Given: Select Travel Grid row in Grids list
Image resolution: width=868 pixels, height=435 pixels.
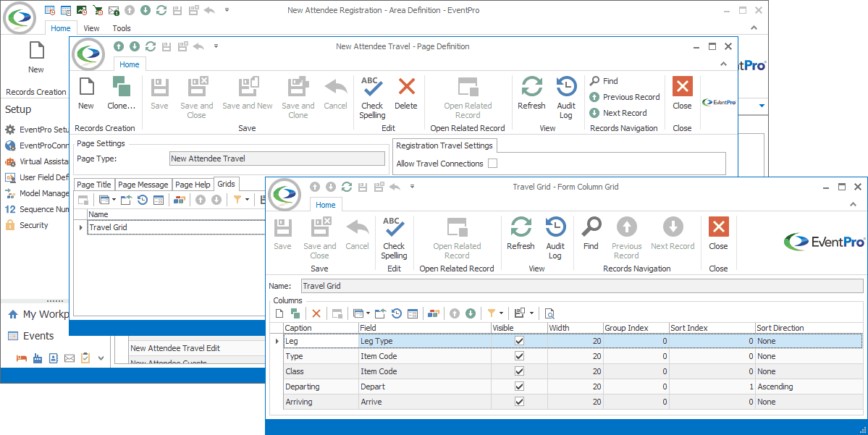Looking at the screenshot, I should pyautogui.click(x=177, y=227).
